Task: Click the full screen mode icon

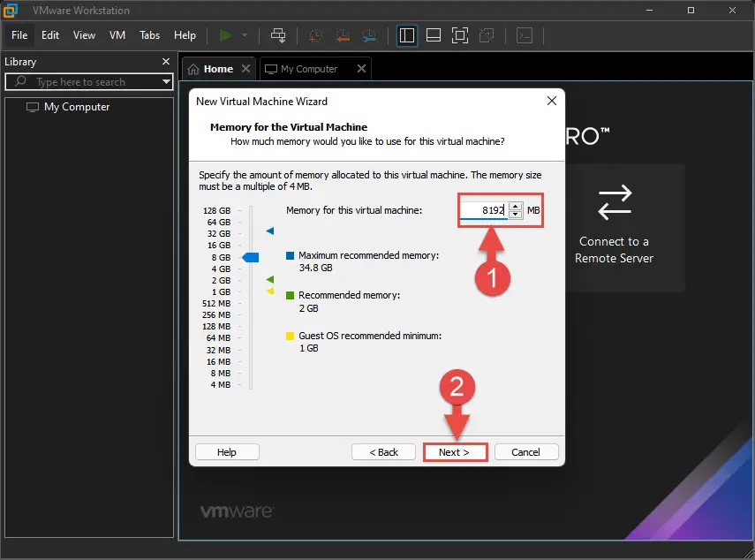Action: [460, 35]
